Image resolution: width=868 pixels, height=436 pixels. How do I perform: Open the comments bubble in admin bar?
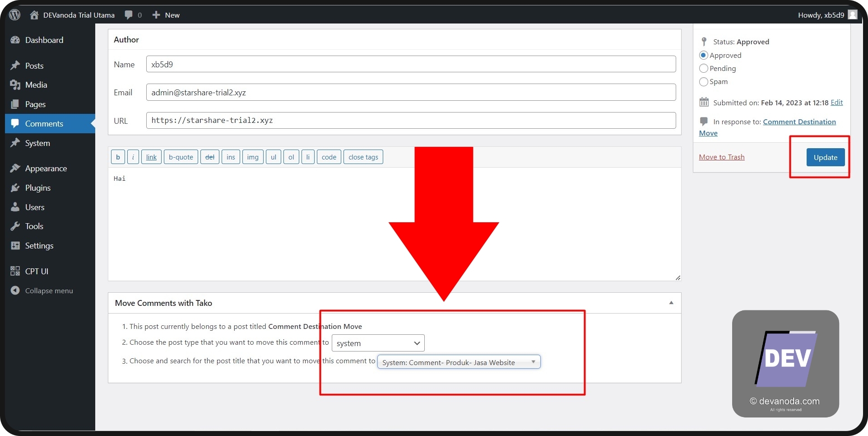click(133, 15)
